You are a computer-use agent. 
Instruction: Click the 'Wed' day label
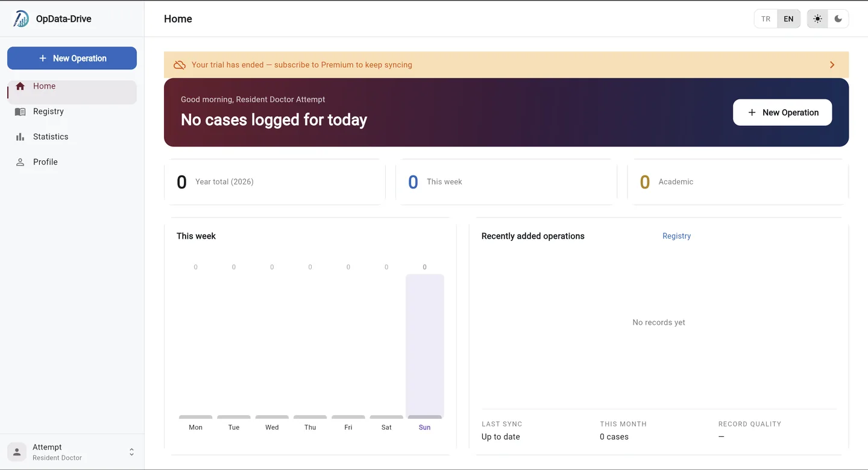(272, 427)
